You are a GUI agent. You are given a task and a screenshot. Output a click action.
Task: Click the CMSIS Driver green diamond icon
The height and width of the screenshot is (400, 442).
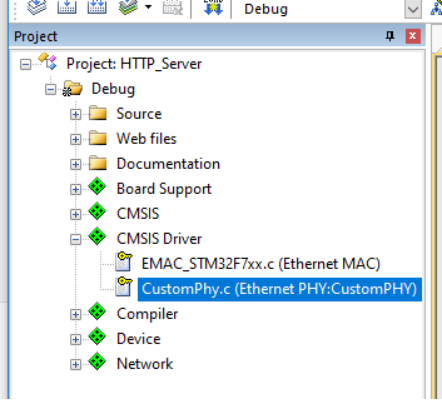(97, 237)
